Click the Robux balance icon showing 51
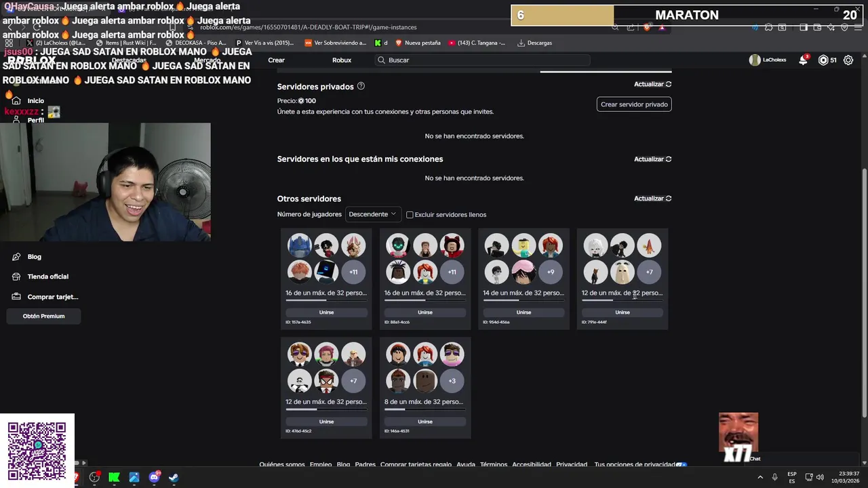This screenshot has height=488, width=868. point(823,60)
